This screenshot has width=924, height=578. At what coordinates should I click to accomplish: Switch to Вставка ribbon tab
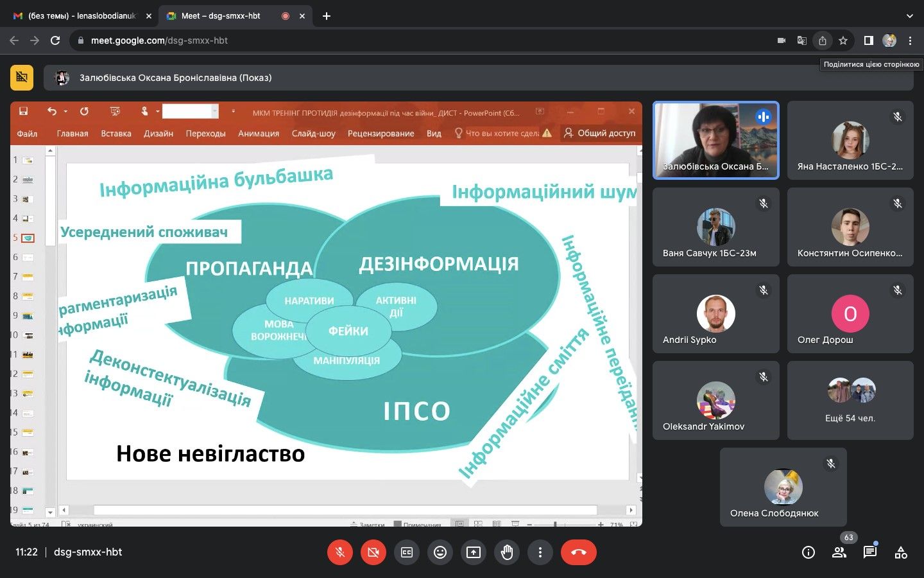116,134
